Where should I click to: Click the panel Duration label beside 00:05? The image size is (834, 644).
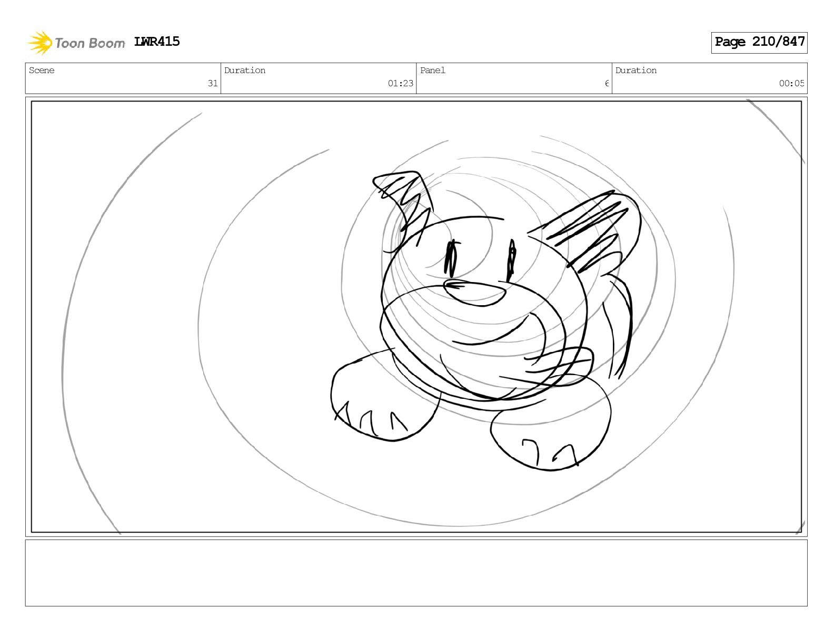click(x=636, y=71)
